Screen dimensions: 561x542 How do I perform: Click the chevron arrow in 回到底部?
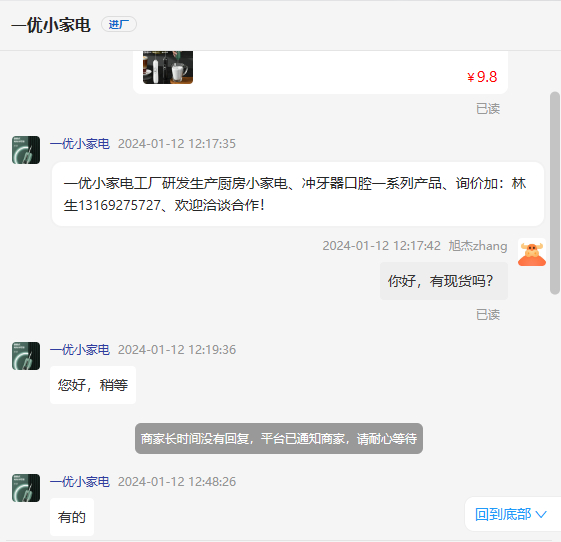pos(541,515)
